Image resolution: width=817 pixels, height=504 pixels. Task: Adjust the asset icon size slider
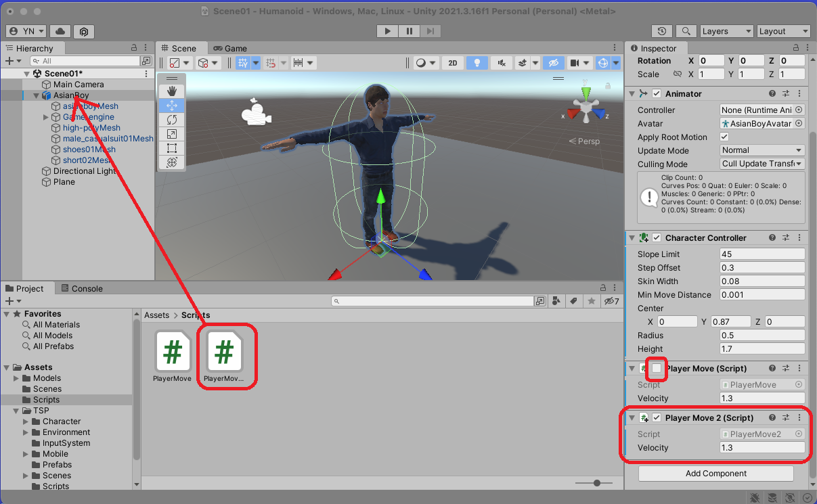pos(596,483)
